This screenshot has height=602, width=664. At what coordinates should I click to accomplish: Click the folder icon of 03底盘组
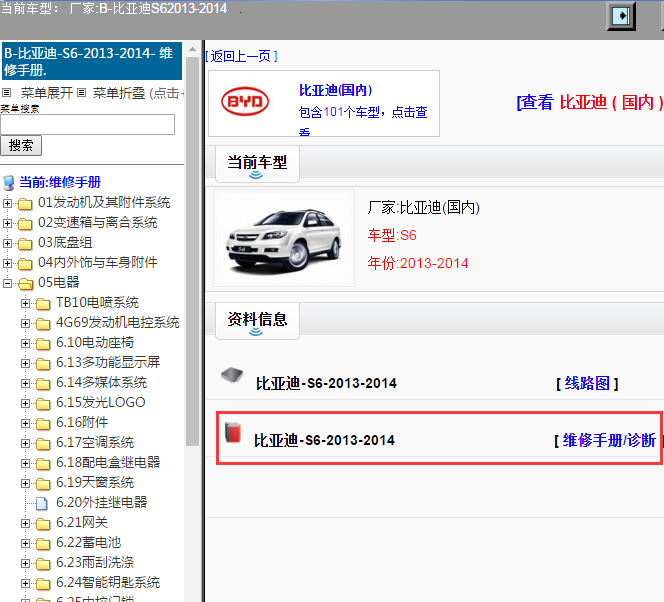25,243
